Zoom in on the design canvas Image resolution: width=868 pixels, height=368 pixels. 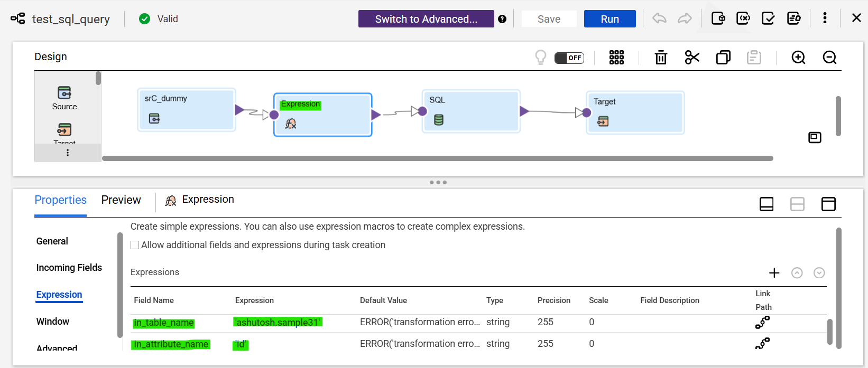coord(798,57)
